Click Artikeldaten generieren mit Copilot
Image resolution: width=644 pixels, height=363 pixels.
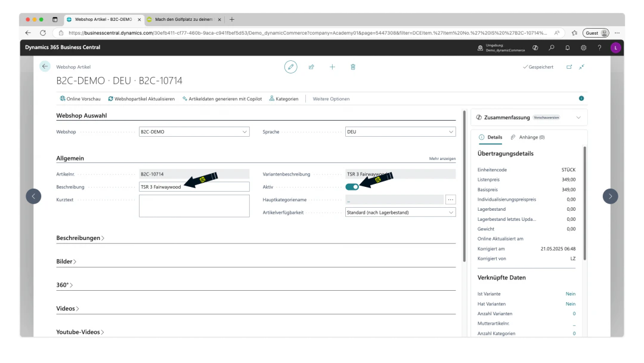click(222, 99)
